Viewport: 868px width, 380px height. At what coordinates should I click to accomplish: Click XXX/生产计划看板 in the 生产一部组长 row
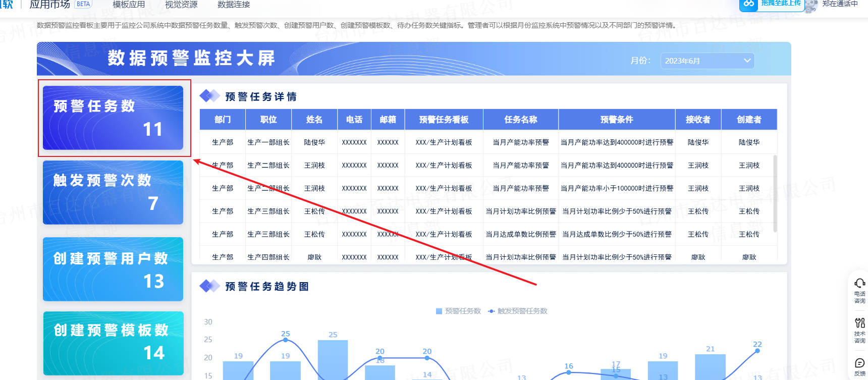(x=444, y=142)
